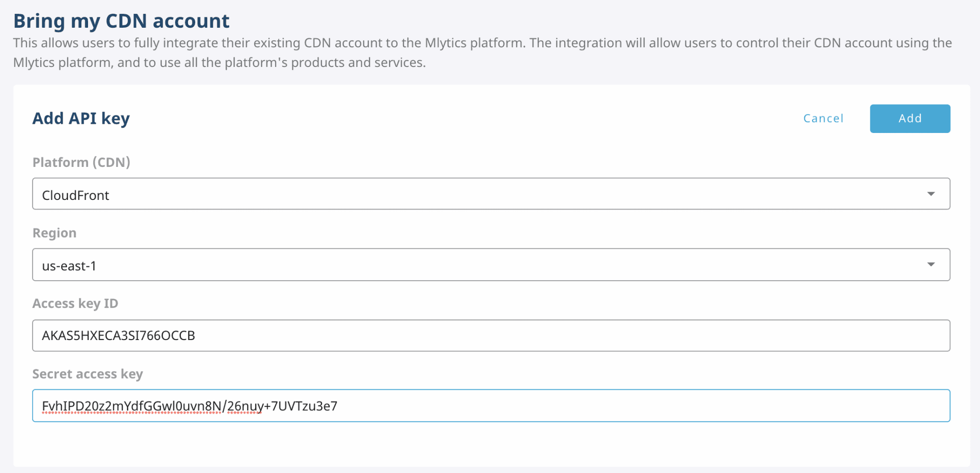Open the Platform (CDN) CloudFront dropdown
The width and height of the screenshot is (980, 473).
point(491,194)
